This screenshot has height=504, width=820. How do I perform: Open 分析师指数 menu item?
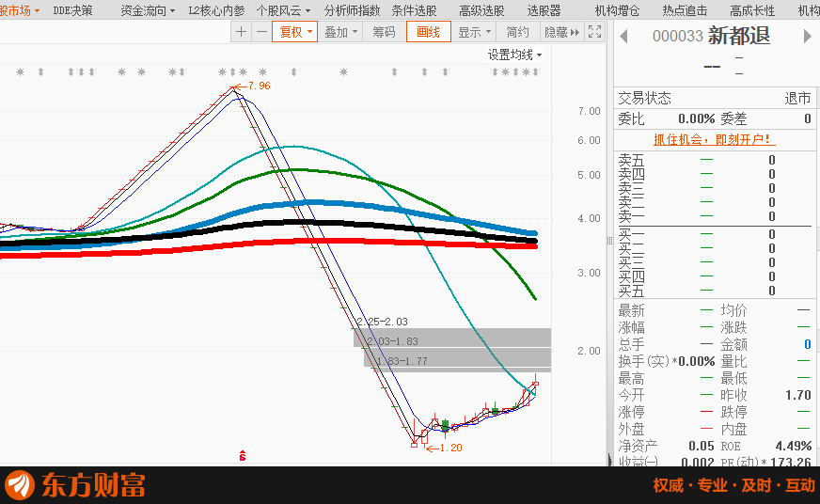click(352, 10)
